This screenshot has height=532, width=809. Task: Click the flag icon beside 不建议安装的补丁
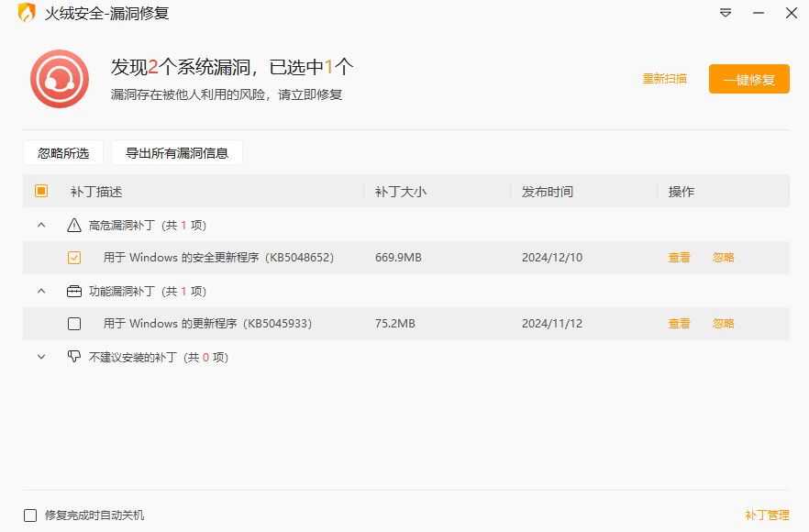(72, 358)
